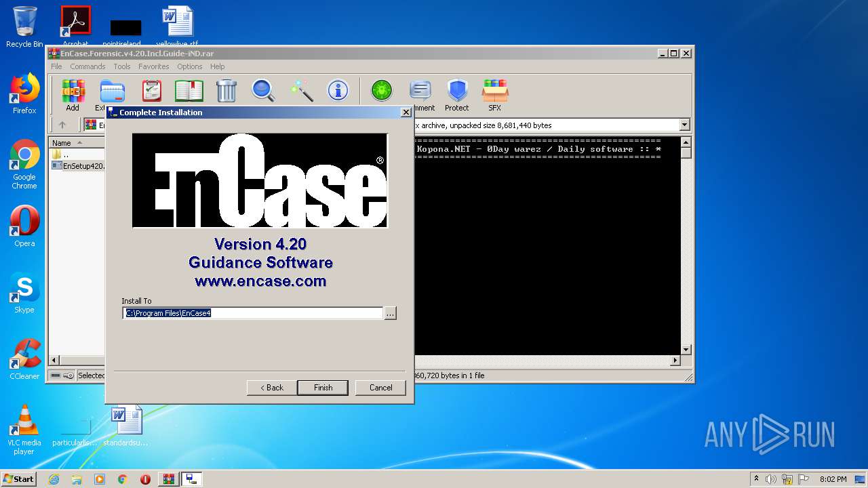Select EnSetup420 file in WinRAR list

[x=78, y=165]
